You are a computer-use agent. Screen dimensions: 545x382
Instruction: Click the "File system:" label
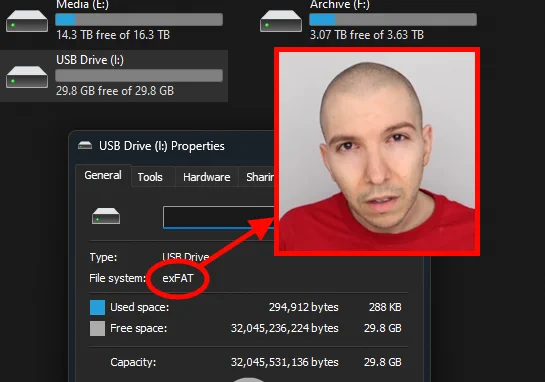point(117,278)
